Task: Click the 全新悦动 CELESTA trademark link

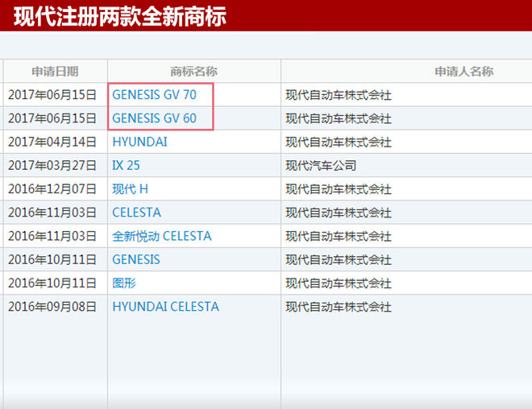Action: pyautogui.click(x=161, y=236)
